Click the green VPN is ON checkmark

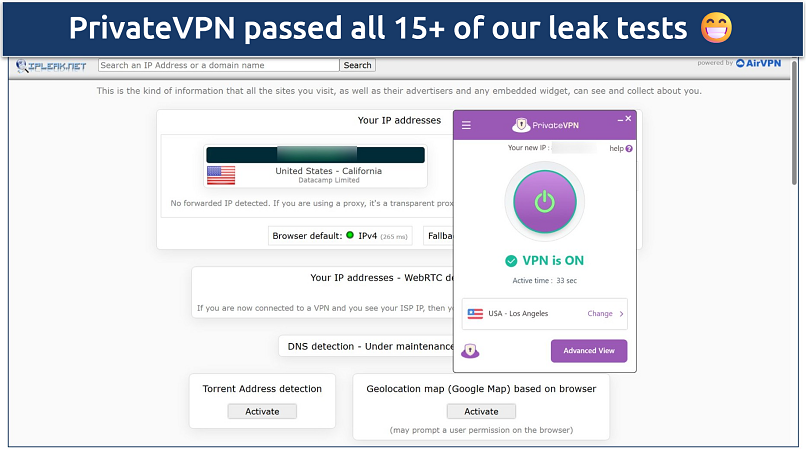coord(512,261)
